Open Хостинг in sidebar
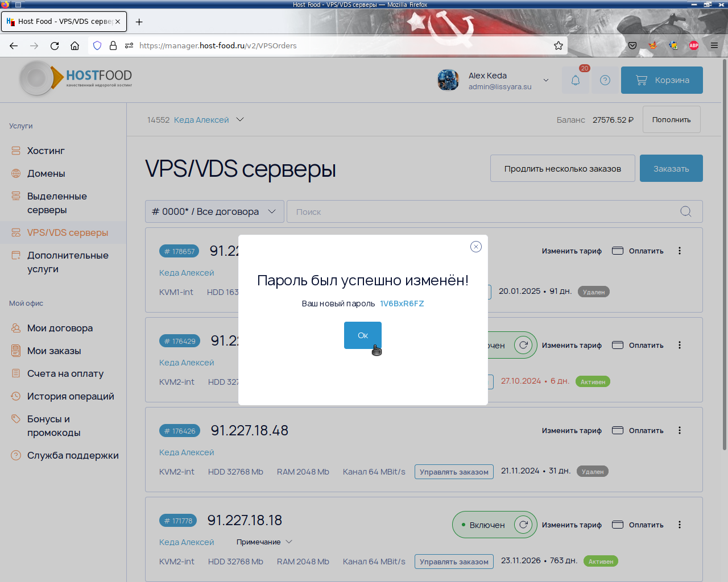The width and height of the screenshot is (728, 582). click(x=46, y=151)
